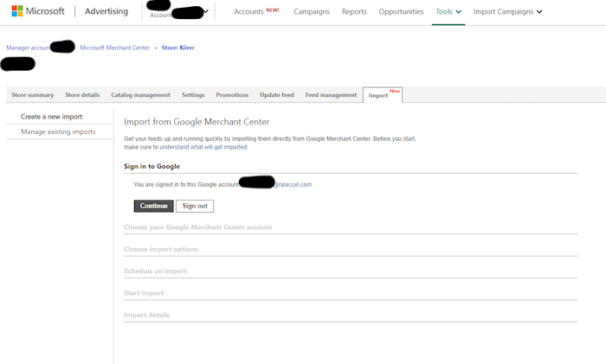Click the Manager account breadcrumb link
Screen dimensions: 606x364
click(28, 48)
